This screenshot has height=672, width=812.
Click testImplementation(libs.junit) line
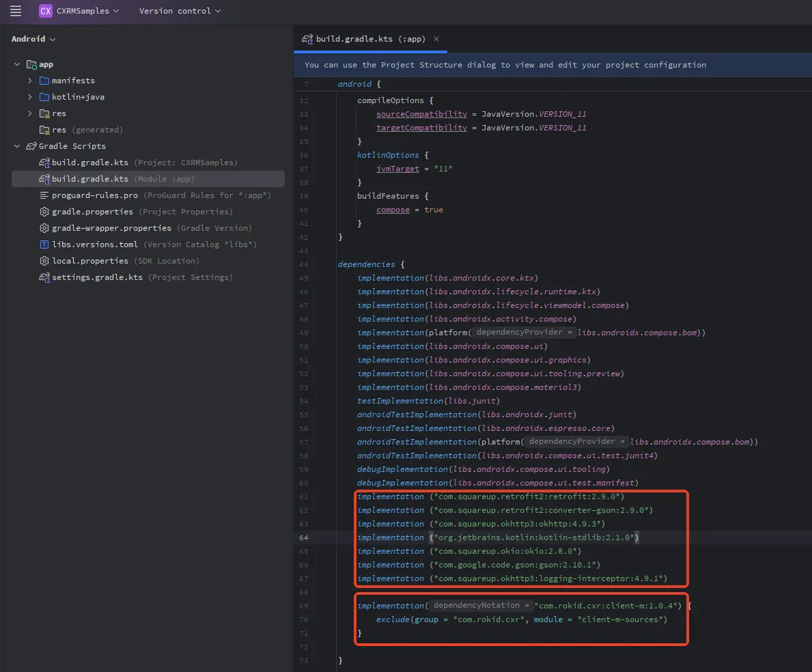428,401
